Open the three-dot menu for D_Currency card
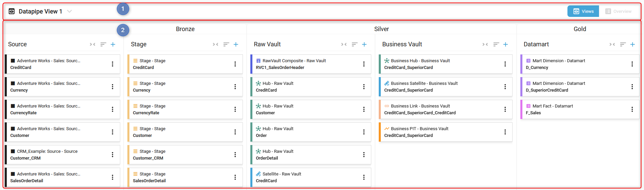 tap(632, 64)
